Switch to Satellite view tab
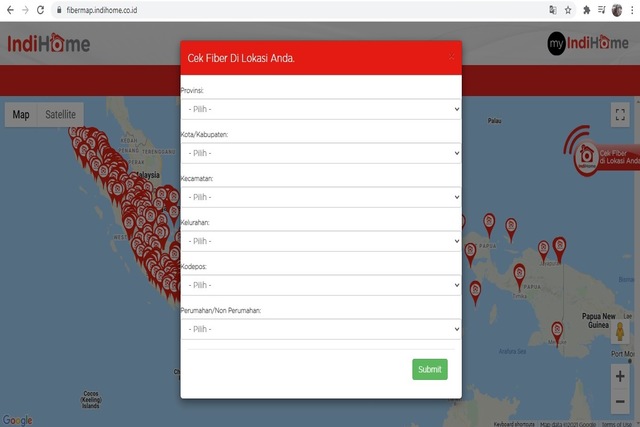The image size is (640, 427). pos(60,115)
